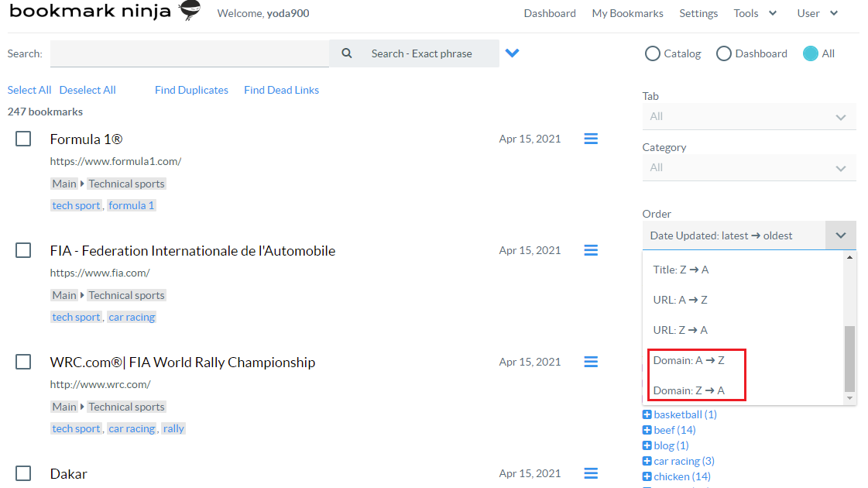
Task: Open the Category filter dropdown
Action: (x=749, y=167)
